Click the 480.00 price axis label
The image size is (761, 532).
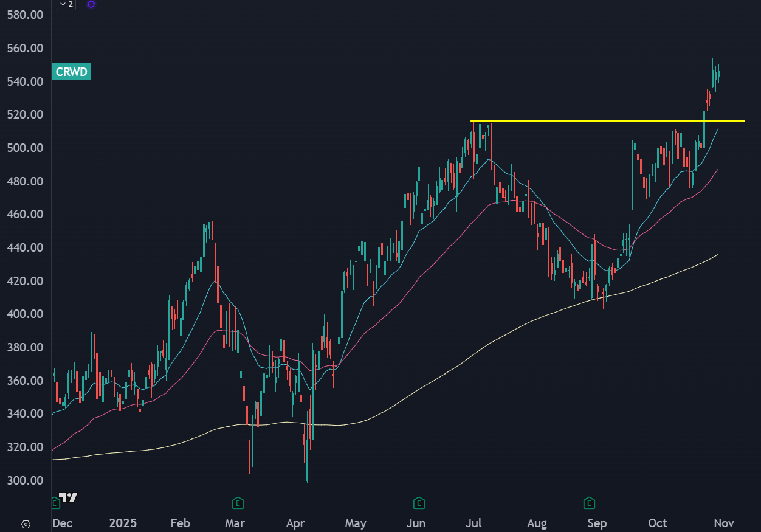pyautogui.click(x=24, y=181)
